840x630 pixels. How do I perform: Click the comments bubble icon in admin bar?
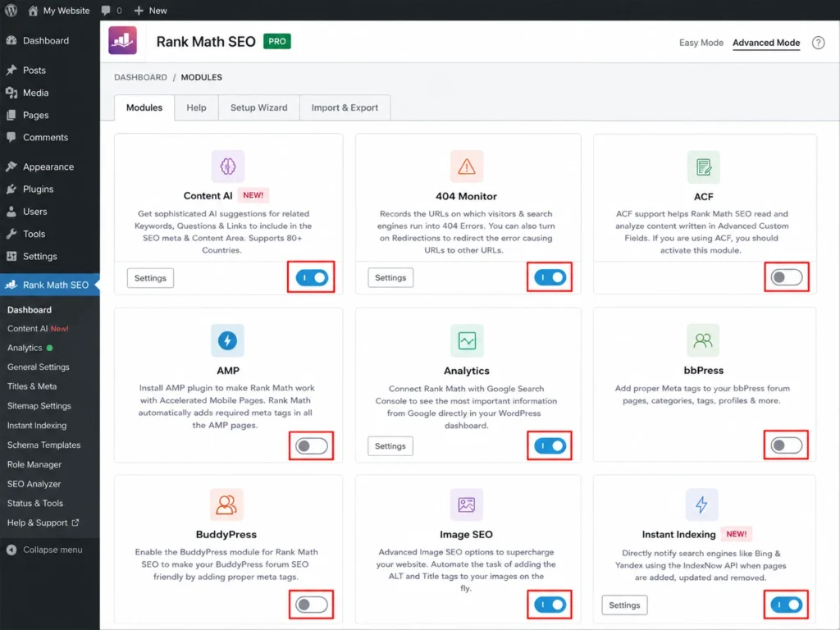(x=106, y=11)
